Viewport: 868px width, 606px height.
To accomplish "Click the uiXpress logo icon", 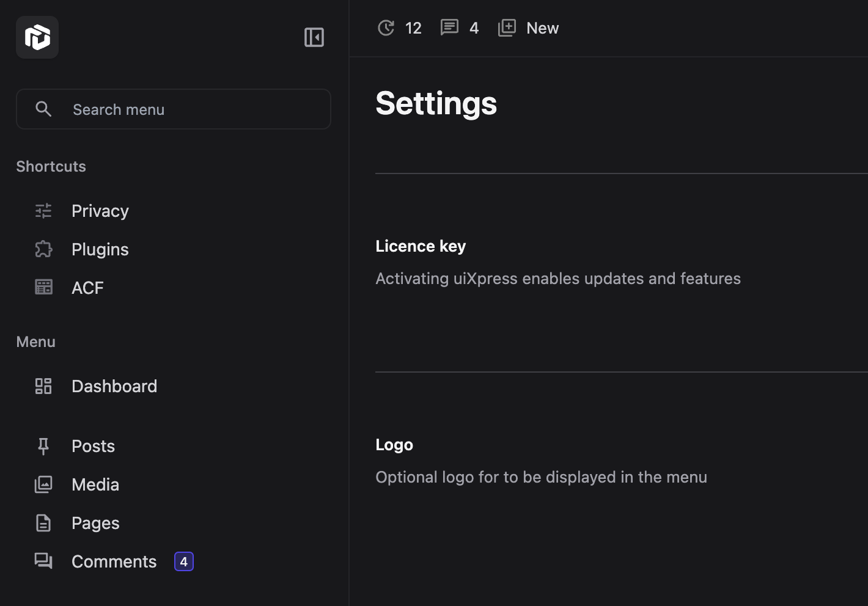I will click(37, 37).
